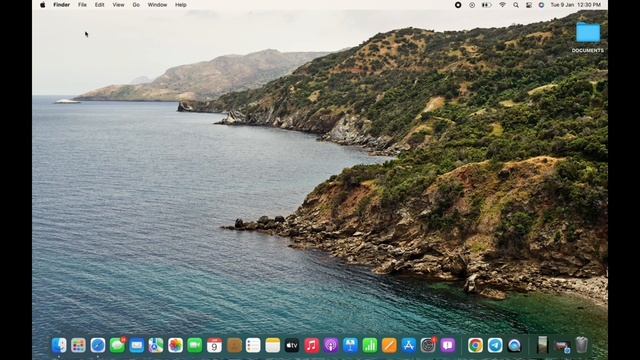
Task: Launch Safari from the Dock
Action: (98, 345)
